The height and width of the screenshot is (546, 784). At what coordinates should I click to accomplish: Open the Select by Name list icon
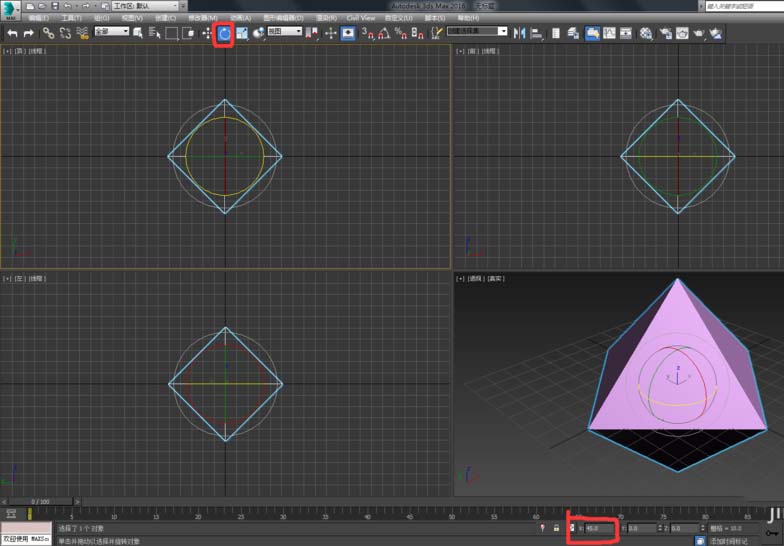[x=154, y=34]
